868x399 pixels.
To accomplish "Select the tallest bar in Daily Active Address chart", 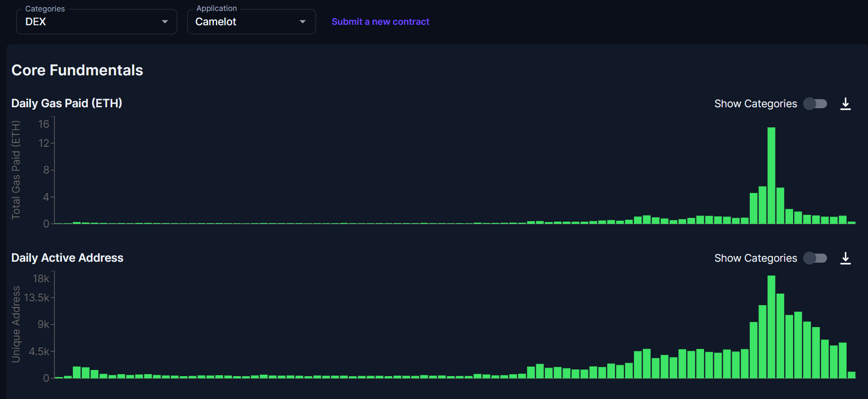I will (x=771, y=327).
